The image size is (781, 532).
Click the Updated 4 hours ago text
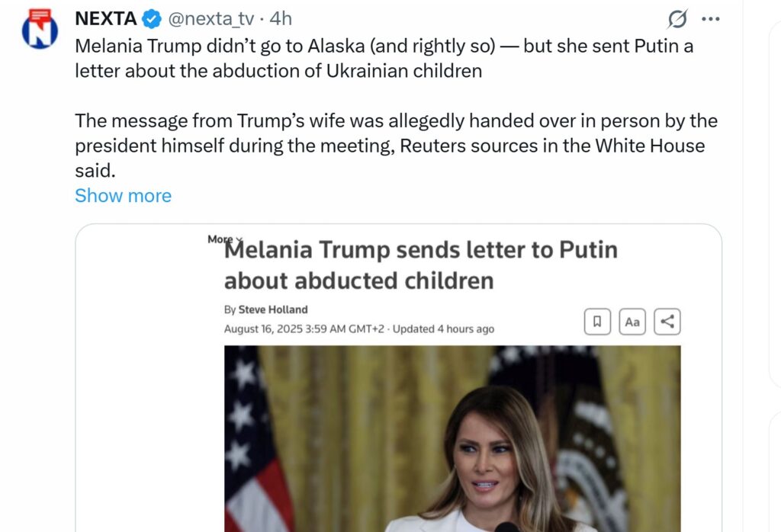pyautogui.click(x=443, y=329)
